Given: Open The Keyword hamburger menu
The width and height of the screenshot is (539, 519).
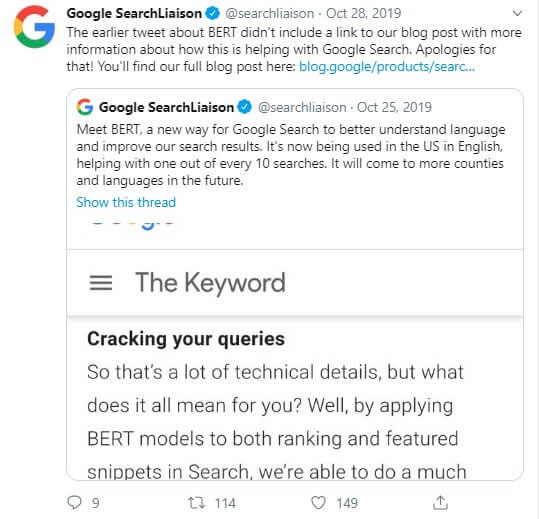Looking at the screenshot, I should pyautogui.click(x=101, y=283).
